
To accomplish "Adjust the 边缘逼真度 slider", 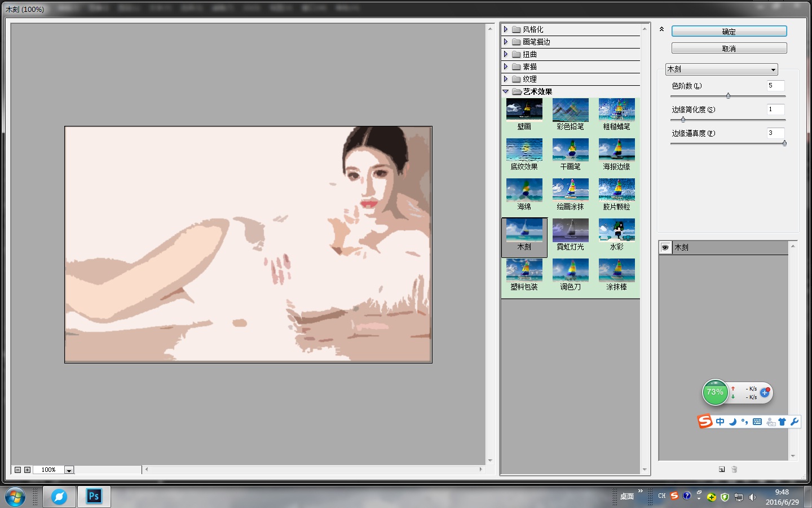I will (784, 143).
